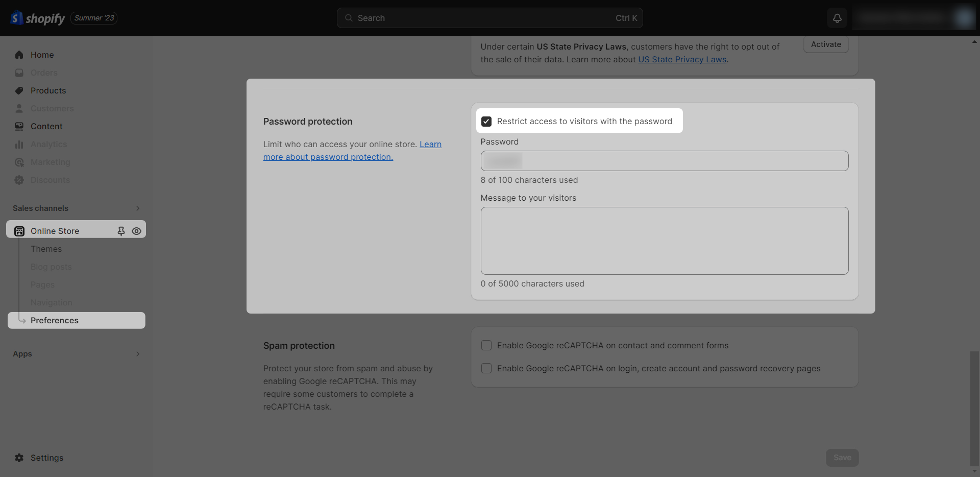Click the Apps heading

click(22, 353)
